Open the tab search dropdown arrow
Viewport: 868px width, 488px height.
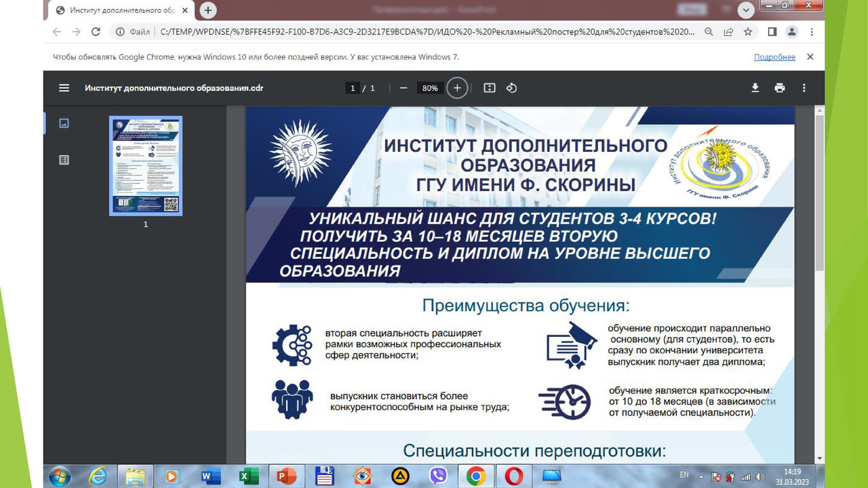pos(746,10)
